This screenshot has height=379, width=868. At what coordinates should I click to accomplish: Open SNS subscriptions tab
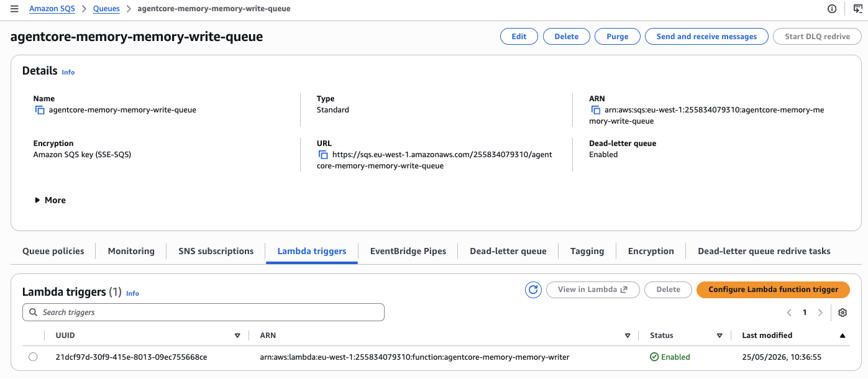click(216, 251)
